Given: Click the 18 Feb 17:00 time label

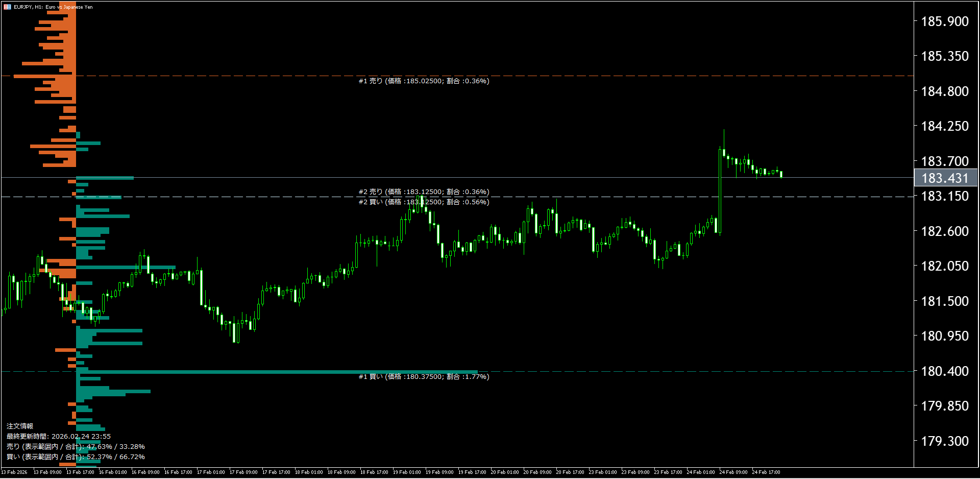Looking at the screenshot, I should (374, 472).
